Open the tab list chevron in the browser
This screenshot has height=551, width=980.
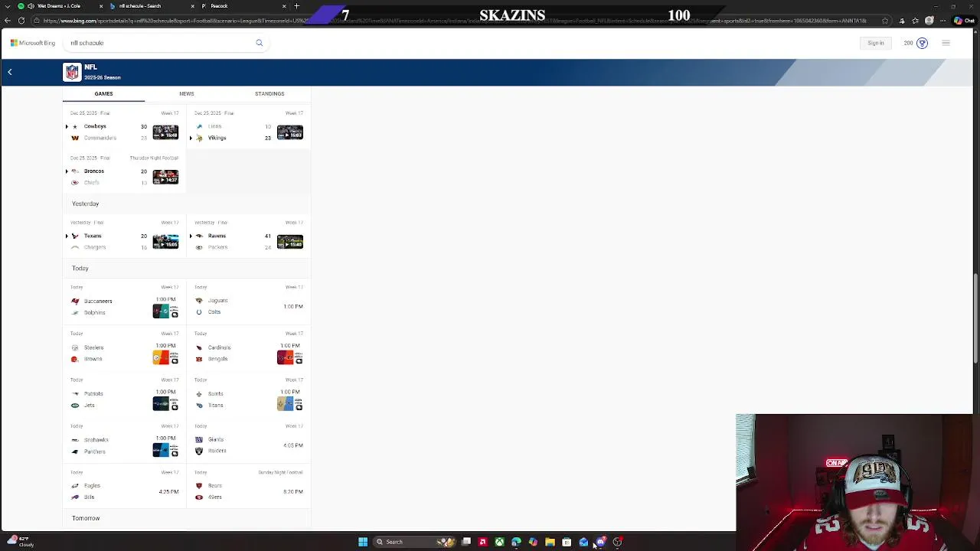[x=8, y=6]
